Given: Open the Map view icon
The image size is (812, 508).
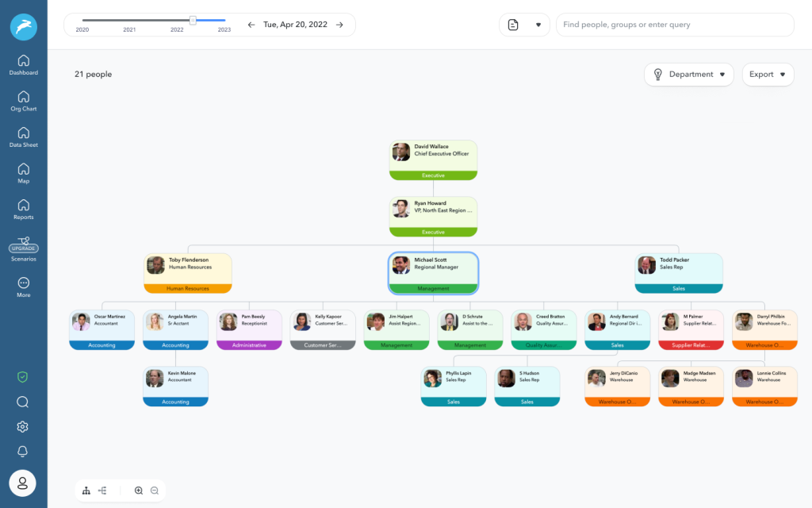Looking at the screenshot, I should point(23,172).
